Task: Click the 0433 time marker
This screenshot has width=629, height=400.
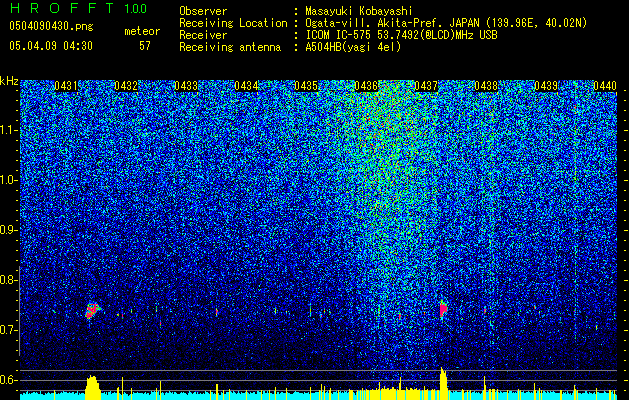Action: click(x=186, y=86)
